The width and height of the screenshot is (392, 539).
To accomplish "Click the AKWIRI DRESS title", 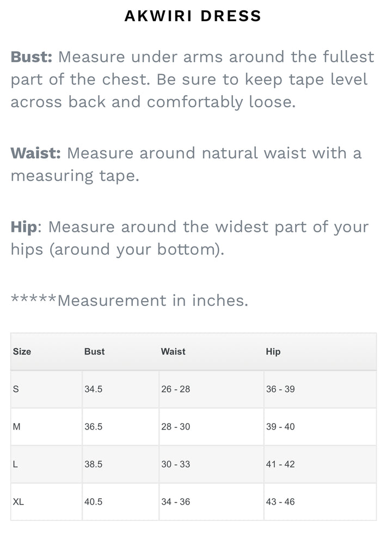I will [193, 16].
